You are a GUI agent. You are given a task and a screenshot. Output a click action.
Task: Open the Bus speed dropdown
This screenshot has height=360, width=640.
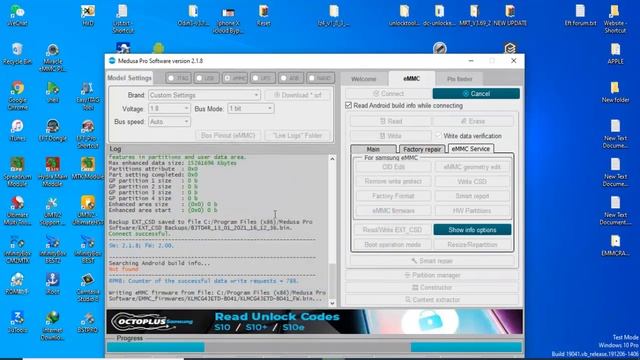click(x=169, y=122)
